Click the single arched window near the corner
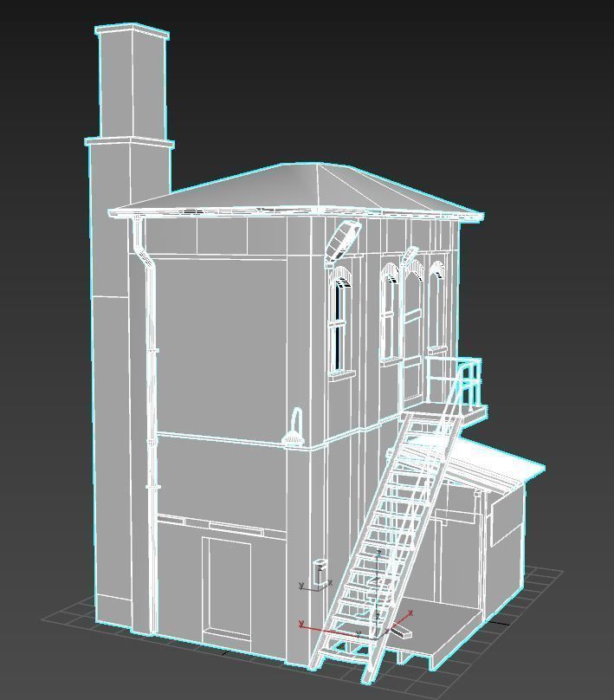The width and height of the screenshot is (614, 700). 341,322
